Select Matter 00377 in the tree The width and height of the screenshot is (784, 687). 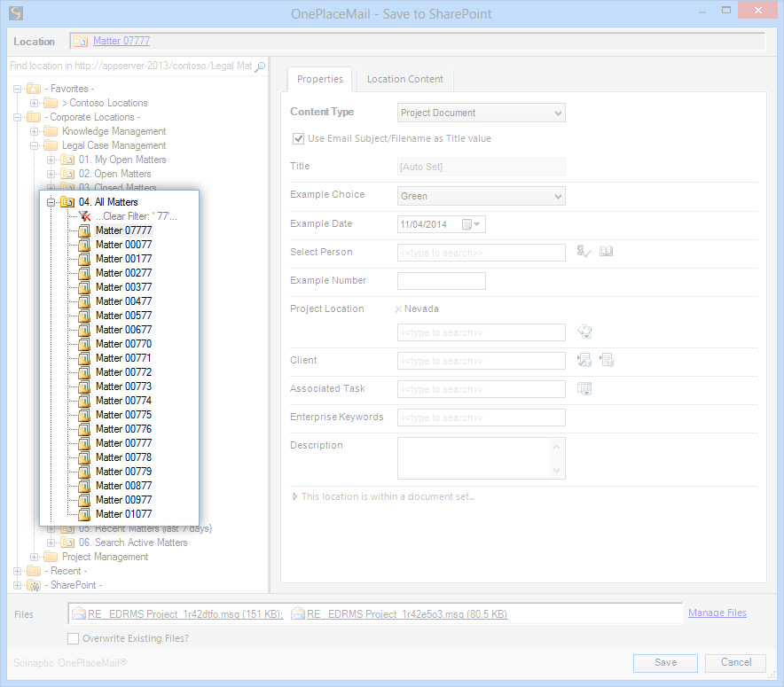click(123, 287)
